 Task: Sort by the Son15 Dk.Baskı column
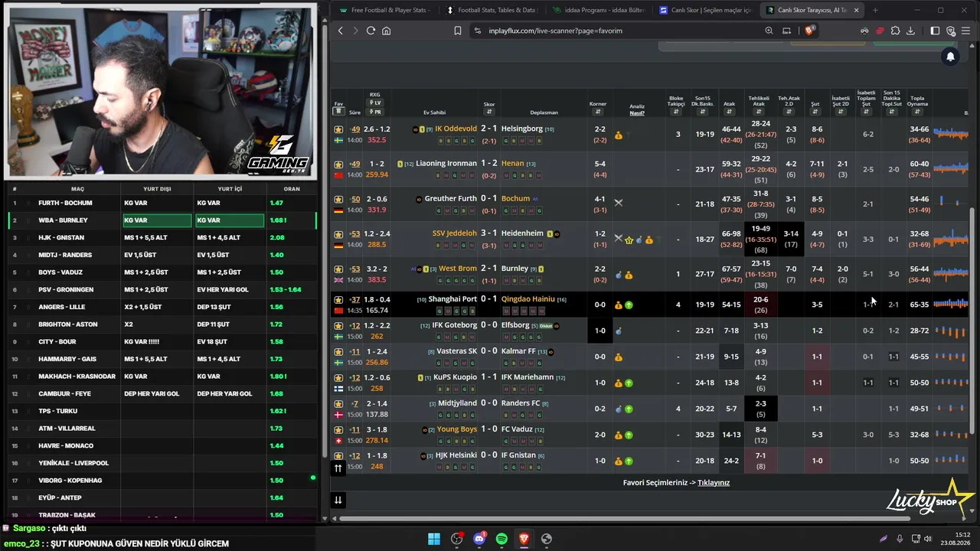702,112
